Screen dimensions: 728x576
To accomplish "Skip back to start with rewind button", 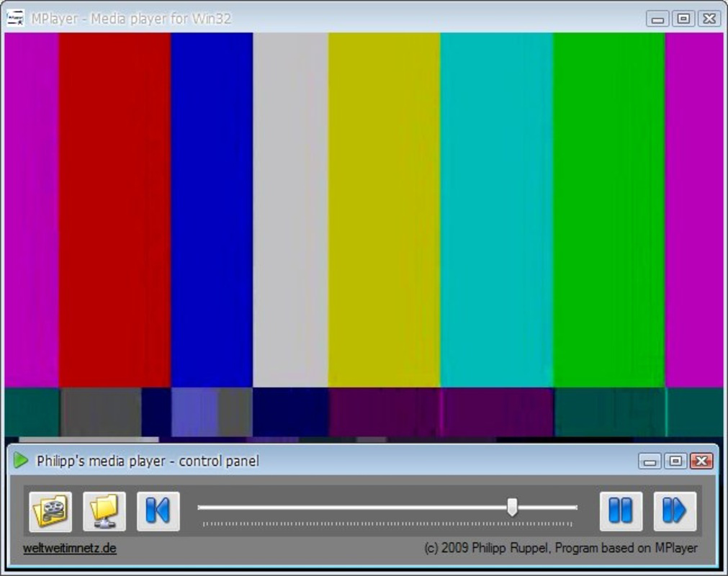I will click(x=158, y=511).
